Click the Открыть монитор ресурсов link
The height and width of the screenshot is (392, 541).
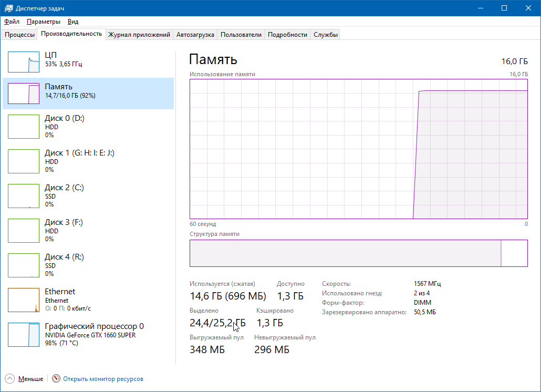[x=103, y=379]
